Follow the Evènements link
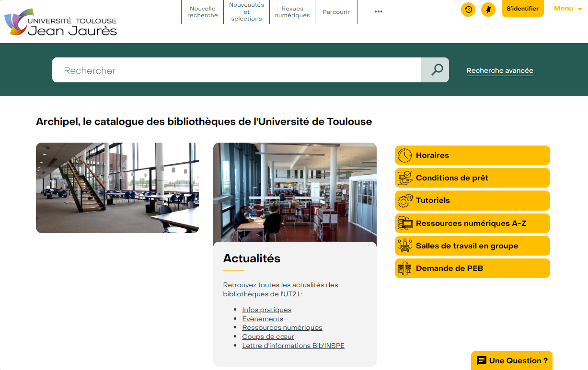 point(263,319)
